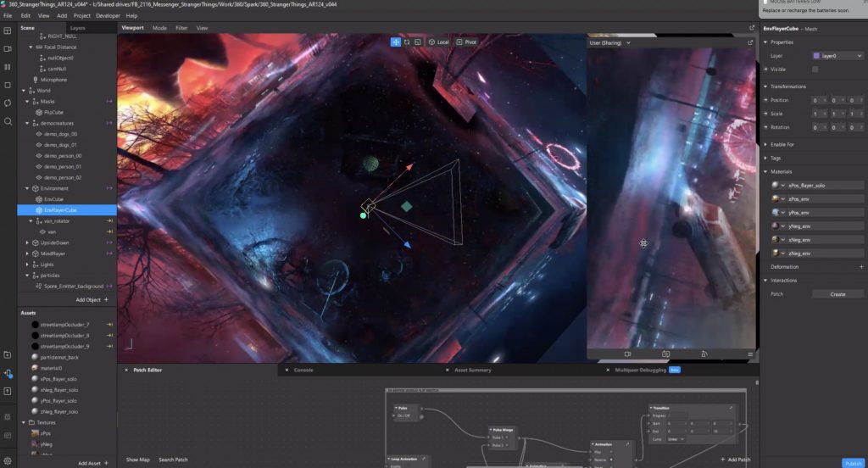868x468 pixels.
Task: Open the simulator hamburger menu
Action: [x=750, y=354]
